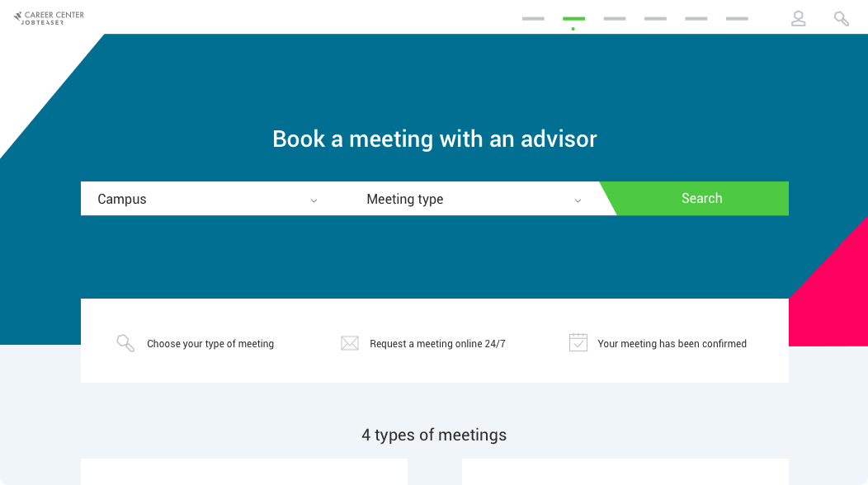Select the fifth navigation menu item
868x485 pixels.
[696, 19]
